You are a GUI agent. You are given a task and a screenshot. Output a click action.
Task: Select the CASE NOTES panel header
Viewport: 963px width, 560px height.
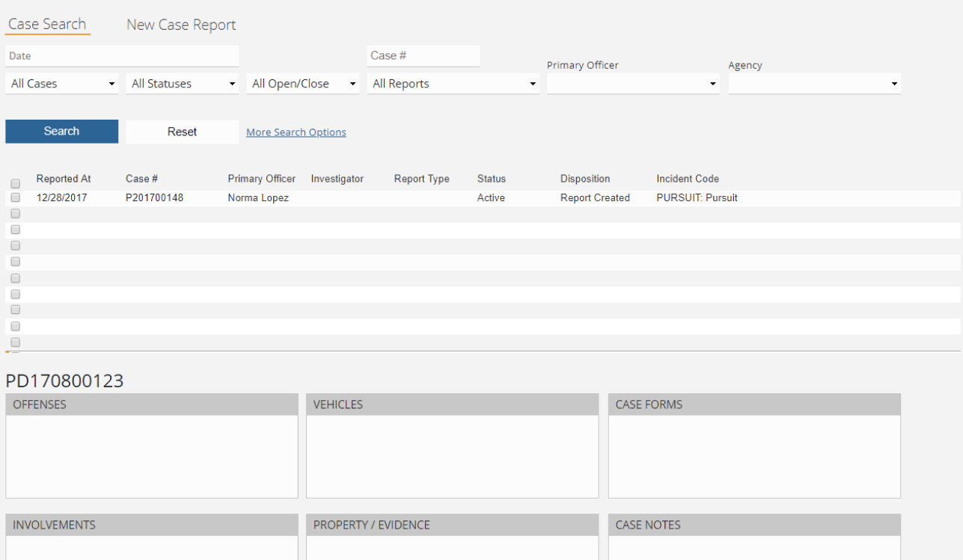[x=754, y=525]
